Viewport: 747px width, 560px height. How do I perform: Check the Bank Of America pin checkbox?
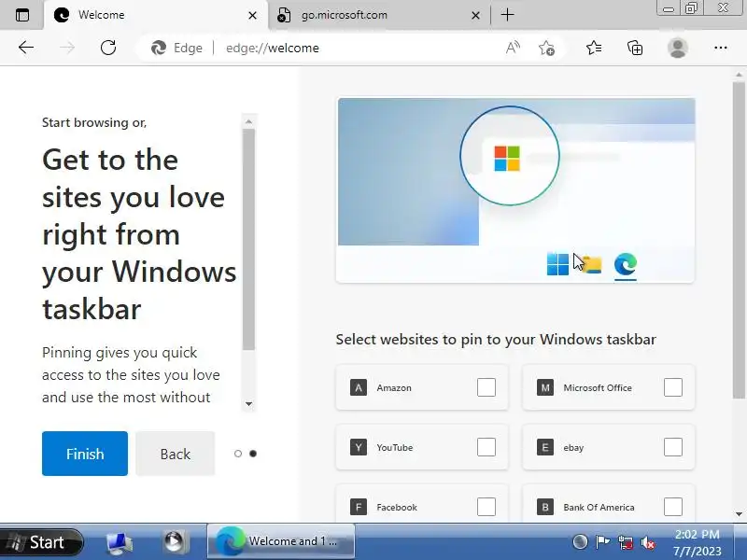tap(672, 507)
